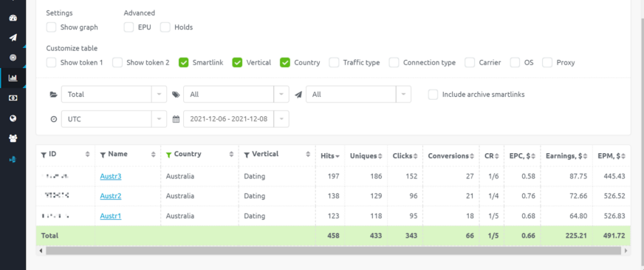The width and height of the screenshot is (644, 270).
Task: Select the Dating cell in Austr1 row
Action: click(x=277, y=216)
